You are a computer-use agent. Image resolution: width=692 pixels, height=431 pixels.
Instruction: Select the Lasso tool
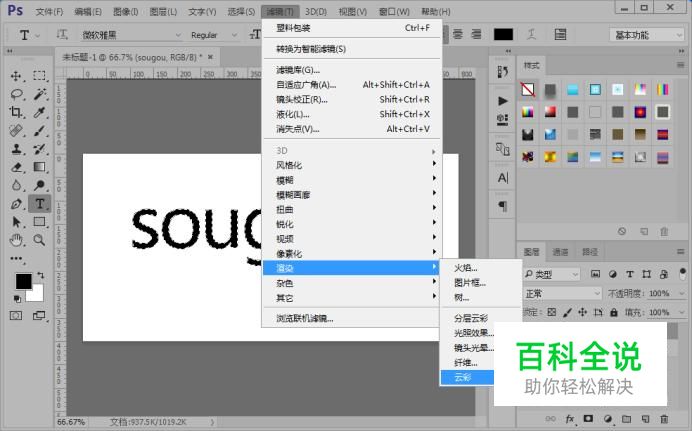tap(16, 94)
